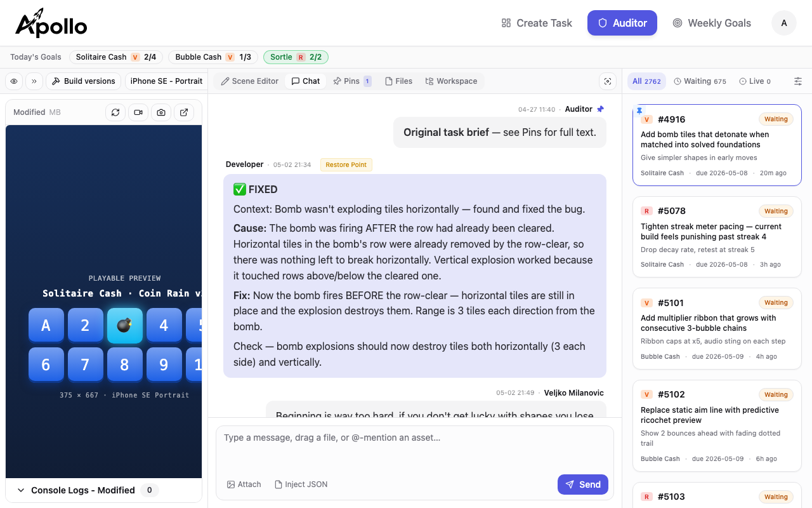Open the preview in a new window
The height and width of the screenshot is (508, 812).
tap(184, 112)
